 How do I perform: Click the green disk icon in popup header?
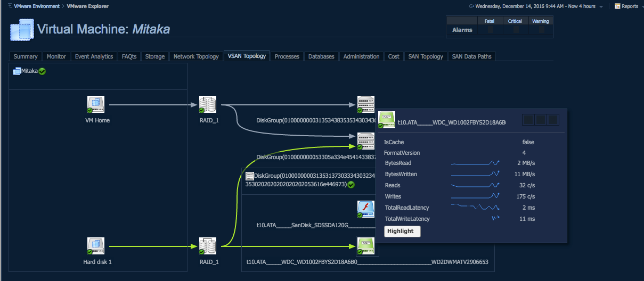(386, 120)
